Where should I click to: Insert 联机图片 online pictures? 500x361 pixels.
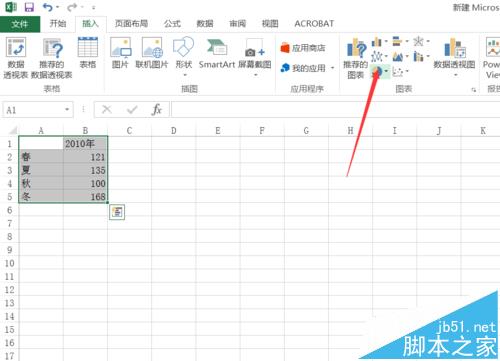pos(152,52)
